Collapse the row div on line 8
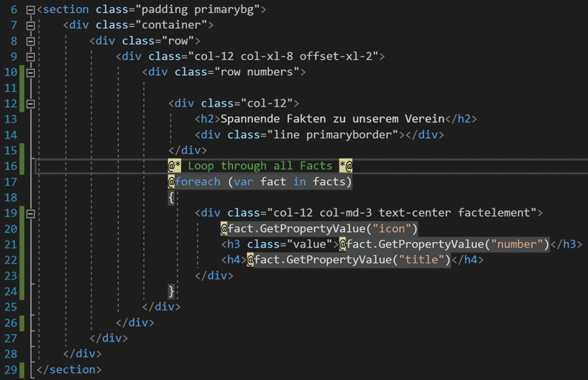This screenshot has height=380, width=588. coord(31,41)
